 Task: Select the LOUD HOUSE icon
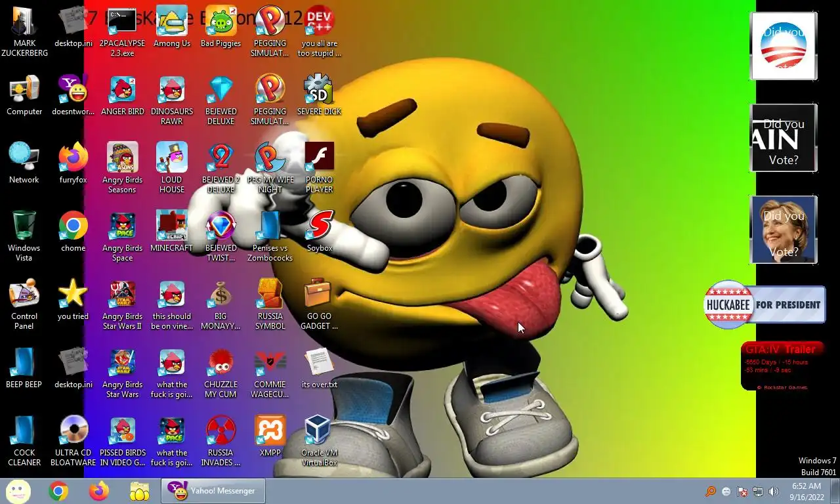click(x=172, y=167)
